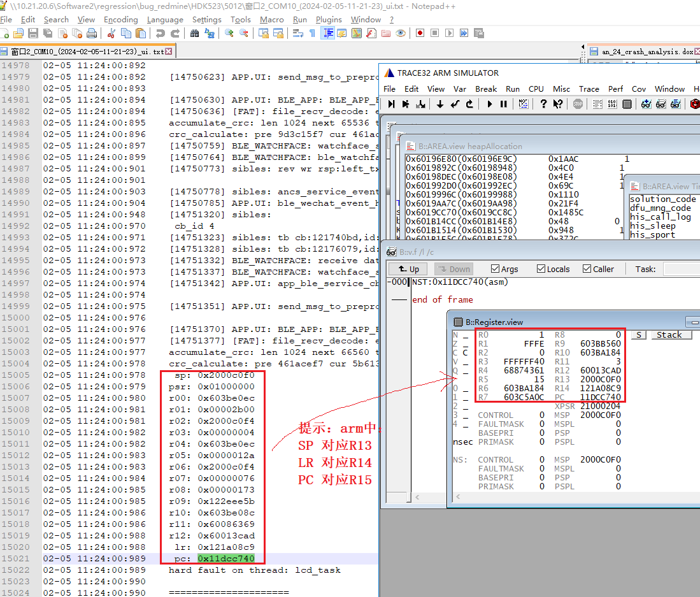This screenshot has height=597, width=700.
Task: Click the Cut scissors icon in Notepad++
Action: click(x=111, y=33)
